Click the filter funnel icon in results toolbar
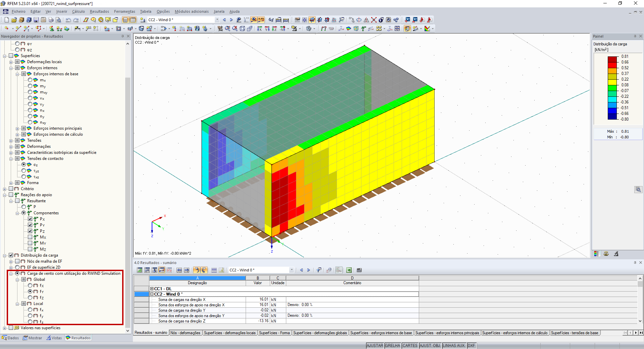 click(x=319, y=270)
